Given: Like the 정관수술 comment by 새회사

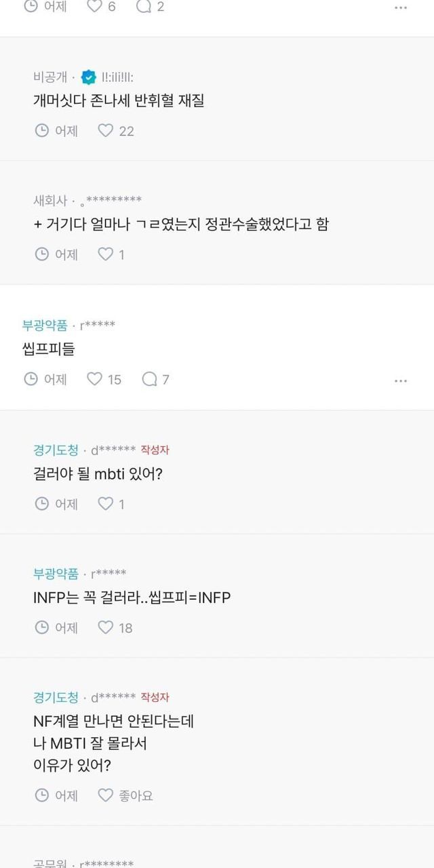Looking at the screenshot, I should 105,254.
